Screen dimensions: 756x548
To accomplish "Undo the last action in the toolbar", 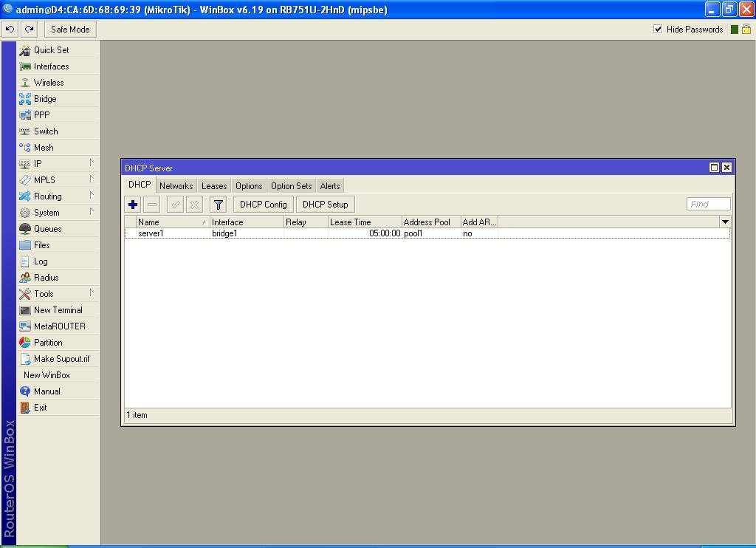I will click(10, 30).
